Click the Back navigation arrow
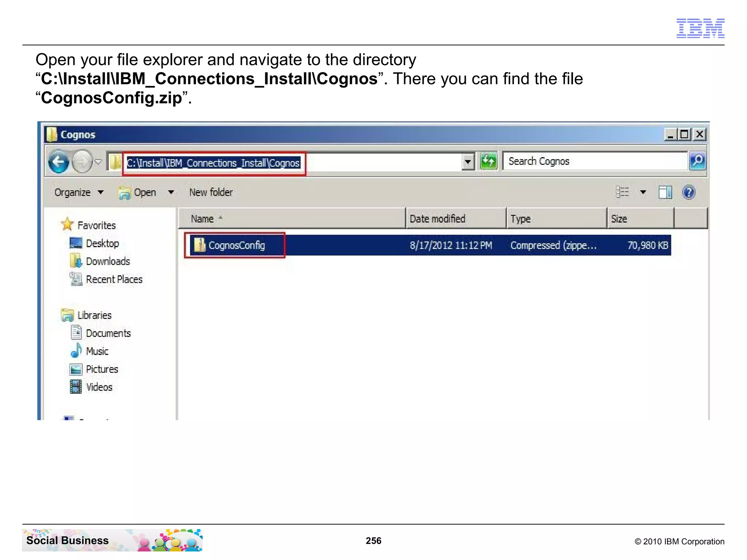This screenshot has width=747, height=560. click(x=59, y=162)
